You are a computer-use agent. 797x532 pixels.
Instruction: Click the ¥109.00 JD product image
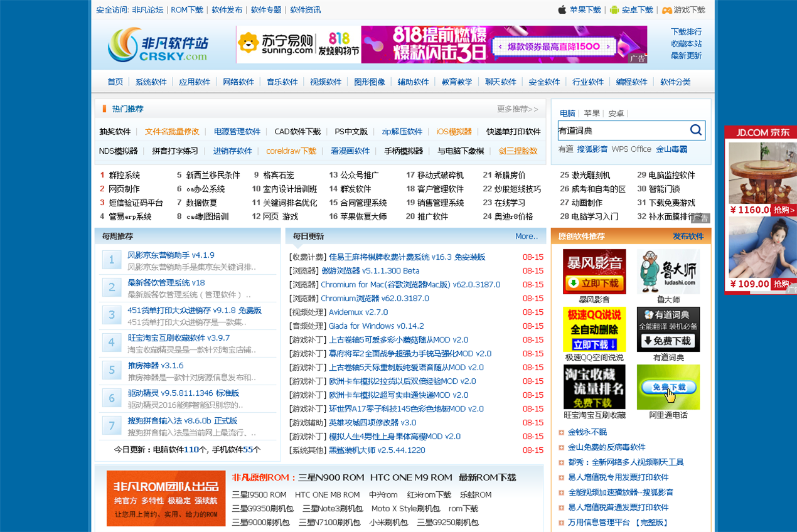pyautogui.click(x=762, y=247)
